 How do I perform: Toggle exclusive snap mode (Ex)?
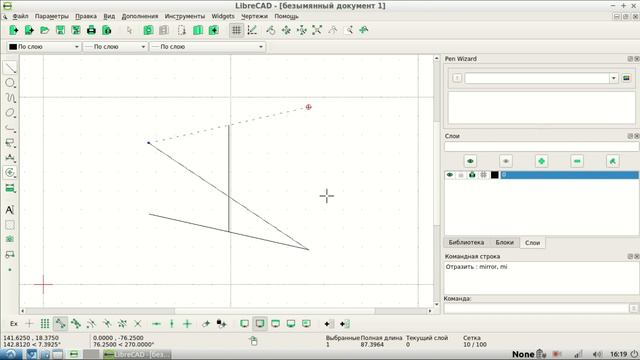pos(14,324)
